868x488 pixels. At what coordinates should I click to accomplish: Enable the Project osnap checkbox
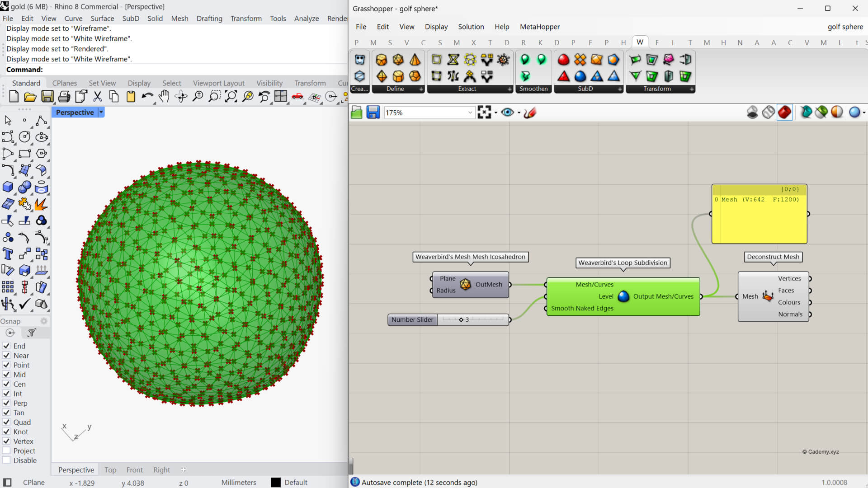(x=6, y=451)
